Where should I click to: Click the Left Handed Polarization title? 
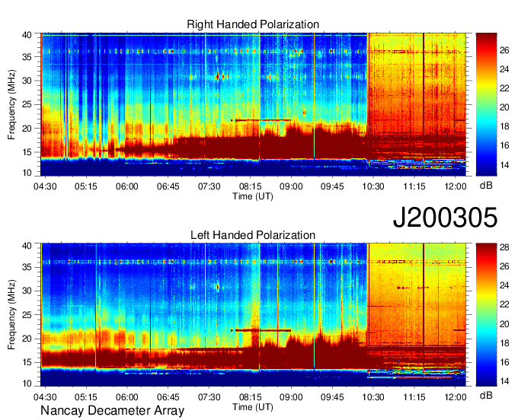[253, 235]
